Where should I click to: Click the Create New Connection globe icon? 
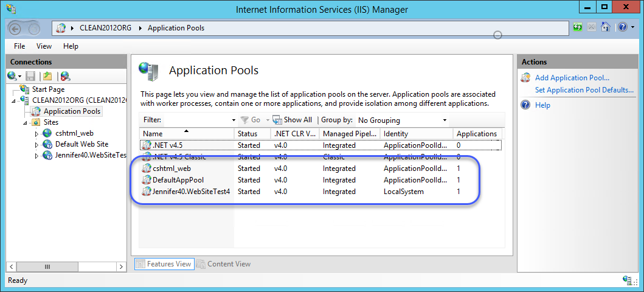(x=12, y=76)
